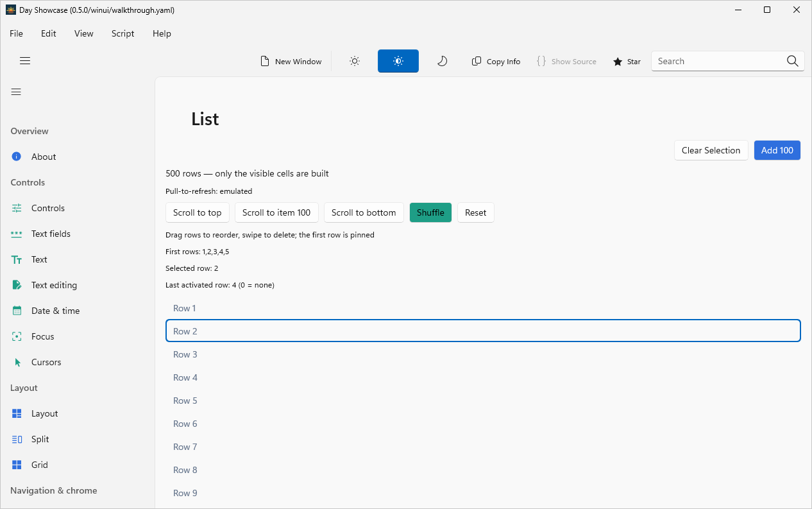Image resolution: width=812 pixels, height=509 pixels.
Task: Open Grid via its icon
Action: [17, 465]
